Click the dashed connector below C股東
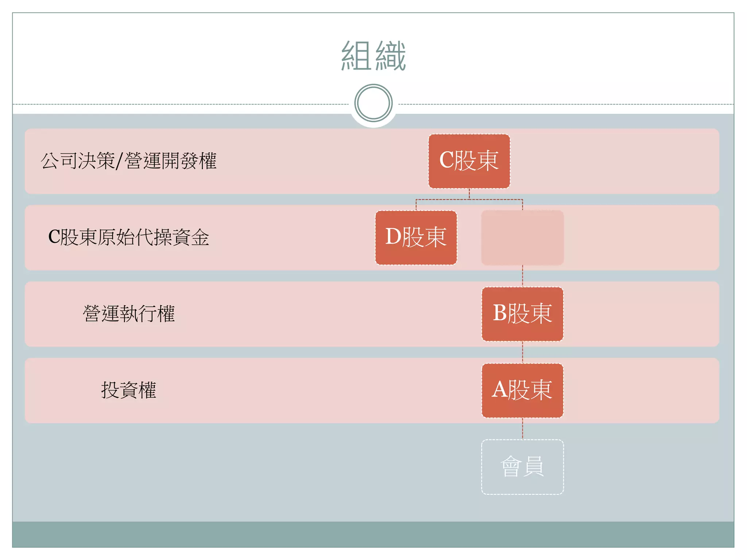This screenshot has height=560, width=747. click(x=469, y=199)
